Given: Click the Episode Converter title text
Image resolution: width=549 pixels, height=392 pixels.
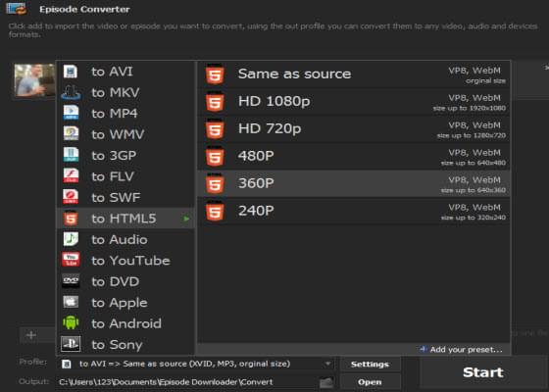Looking at the screenshot, I should point(84,10).
